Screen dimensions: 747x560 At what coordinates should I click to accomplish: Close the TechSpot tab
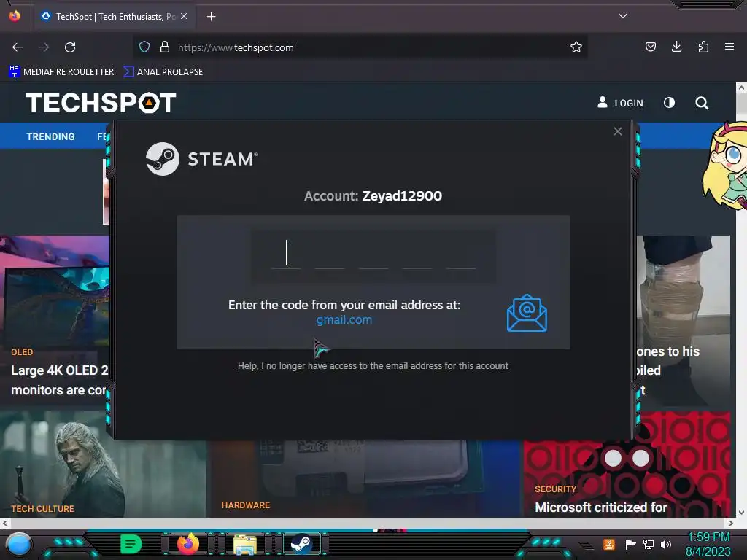(x=184, y=16)
